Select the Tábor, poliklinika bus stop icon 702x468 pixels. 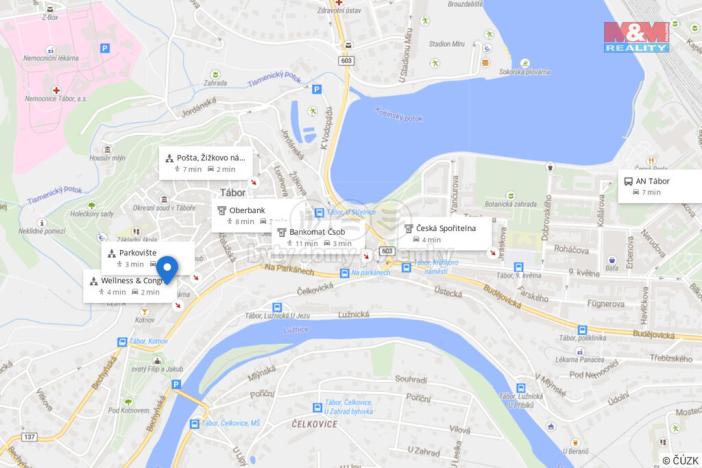582,331
